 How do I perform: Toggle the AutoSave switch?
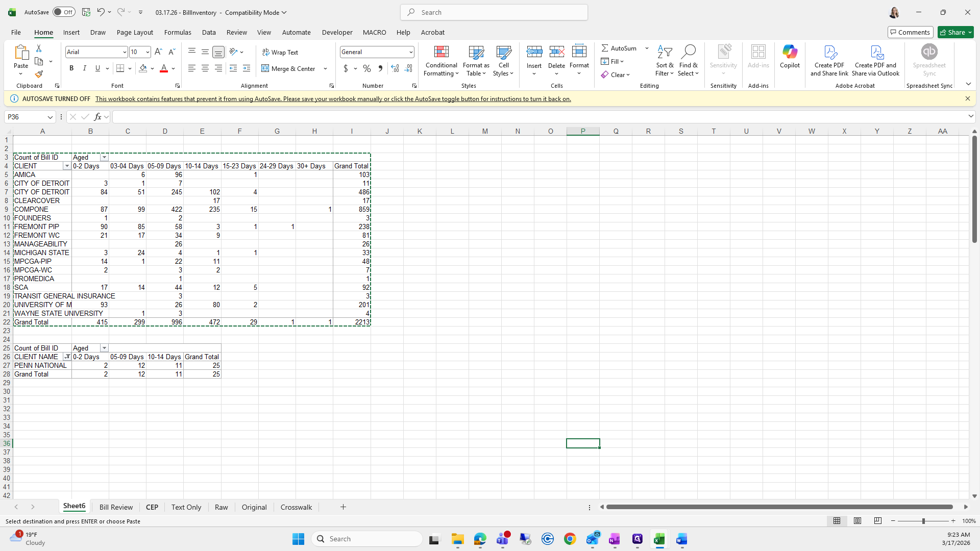pyautogui.click(x=63, y=12)
